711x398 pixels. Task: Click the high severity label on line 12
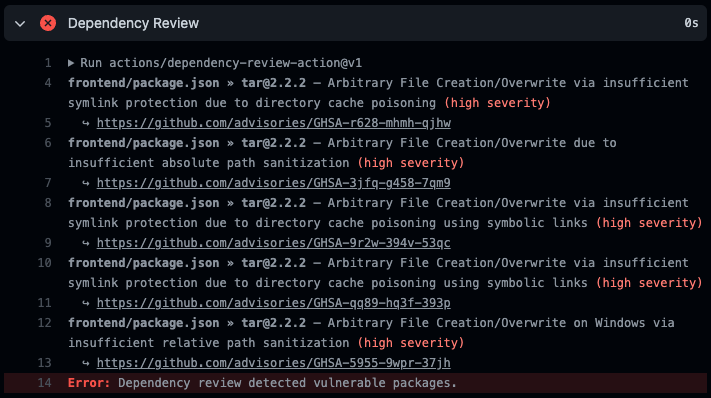click(411, 343)
